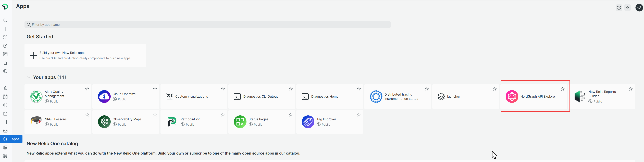Image resolution: width=644 pixels, height=162 pixels.
Task: Open the AI assistant sparkle icon
Action: (639, 7)
